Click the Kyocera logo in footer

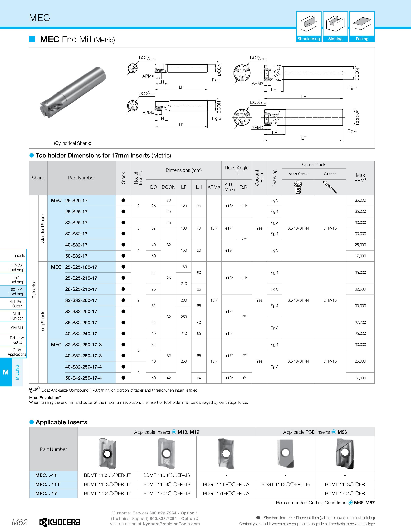60,522
